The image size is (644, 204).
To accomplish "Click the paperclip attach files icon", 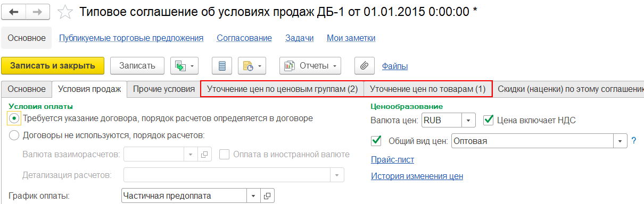I will (x=365, y=66).
